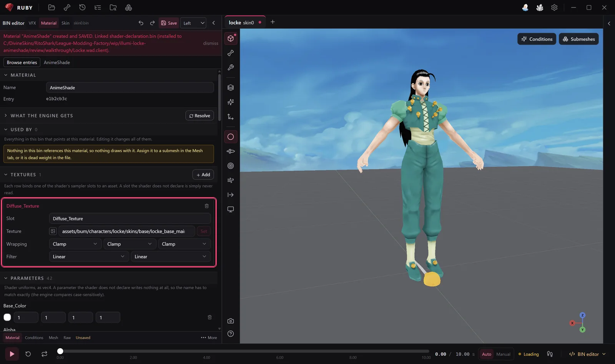
Task: Click the bone icon in the top bar
Action: pos(67,7)
